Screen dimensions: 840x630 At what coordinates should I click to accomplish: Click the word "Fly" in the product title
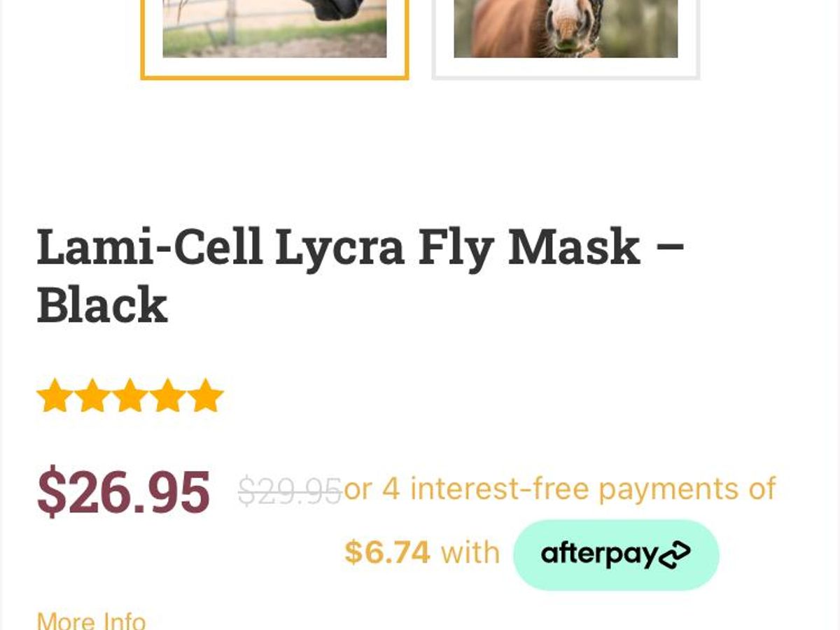456,247
